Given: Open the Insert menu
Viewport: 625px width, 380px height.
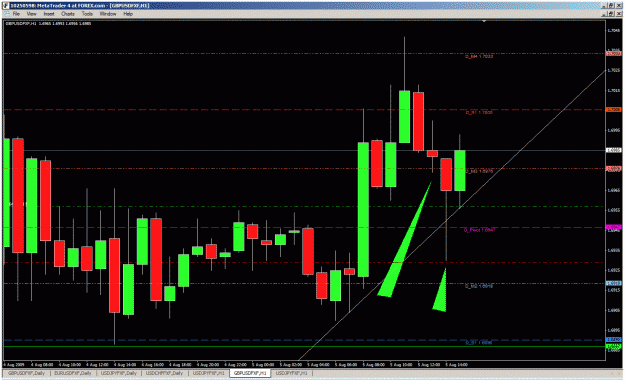Looking at the screenshot, I should point(49,14).
